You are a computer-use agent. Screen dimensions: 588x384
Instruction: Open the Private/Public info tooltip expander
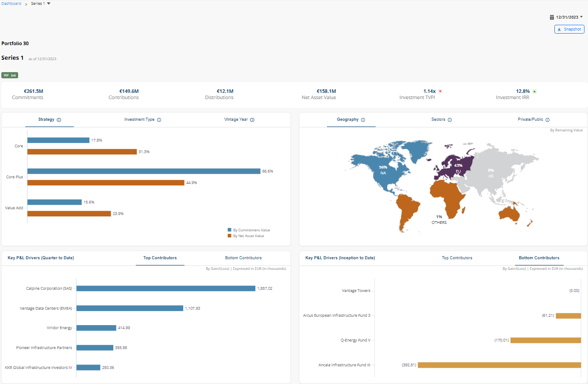pos(548,119)
